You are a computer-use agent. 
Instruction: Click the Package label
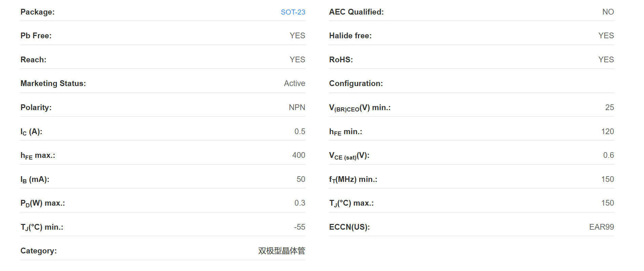38,12
